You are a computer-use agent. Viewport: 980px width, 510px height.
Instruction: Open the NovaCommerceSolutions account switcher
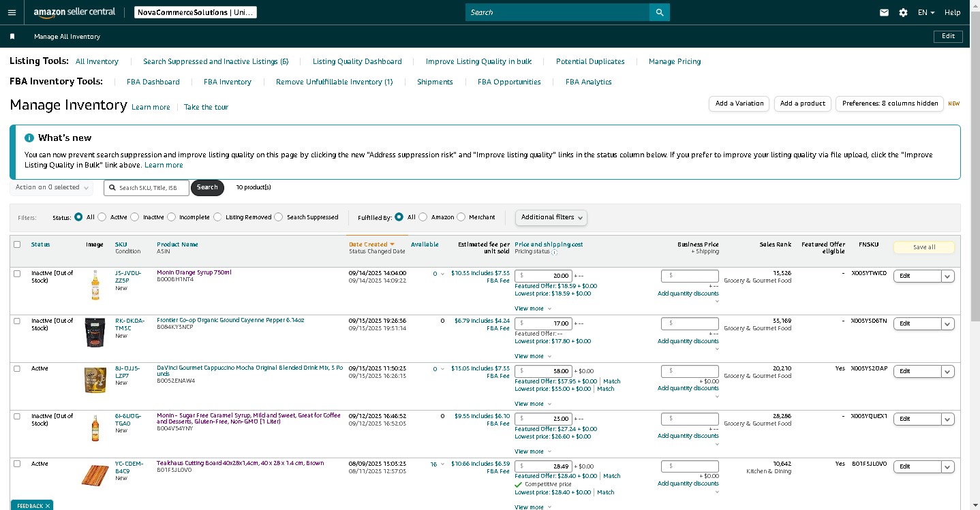point(194,12)
